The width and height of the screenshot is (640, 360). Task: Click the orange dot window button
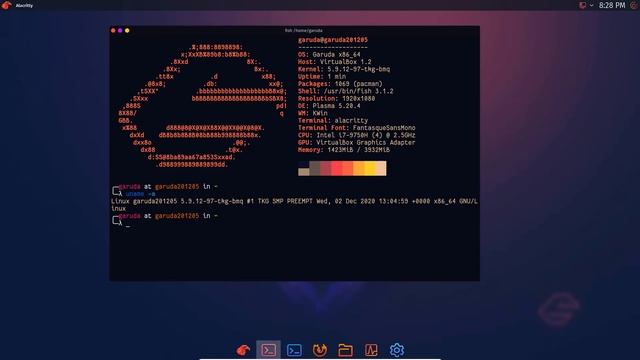coord(113,31)
